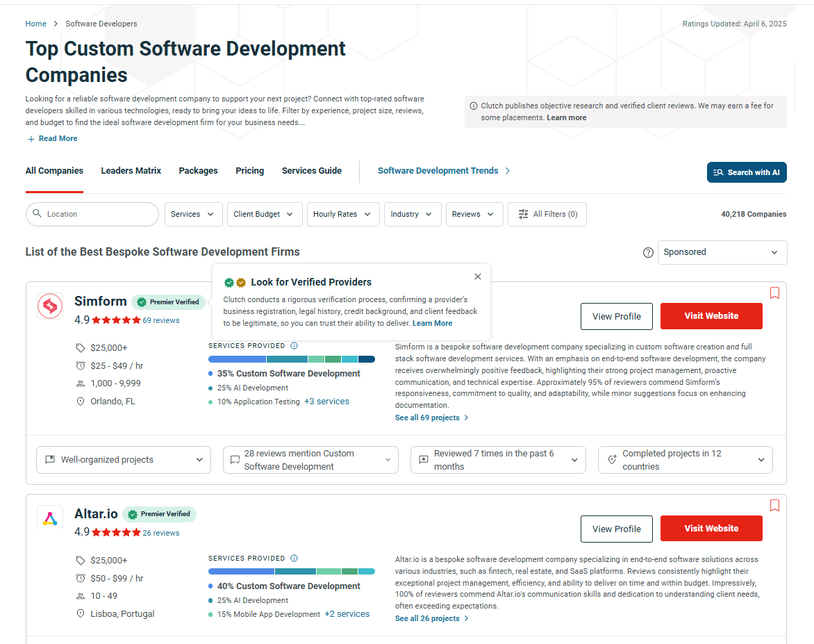Viewport: 814px width, 644px height.
Task: See all 69 Simform projects
Action: [431, 418]
